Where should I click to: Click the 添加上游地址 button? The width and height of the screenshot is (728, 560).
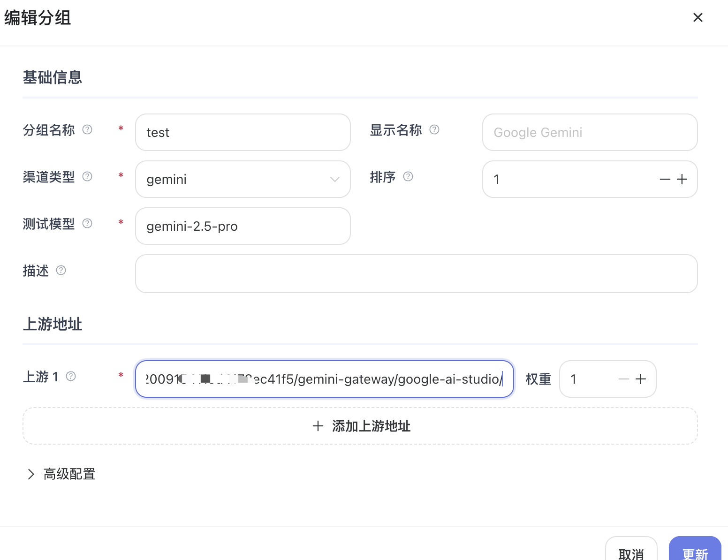[x=360, y=426]
